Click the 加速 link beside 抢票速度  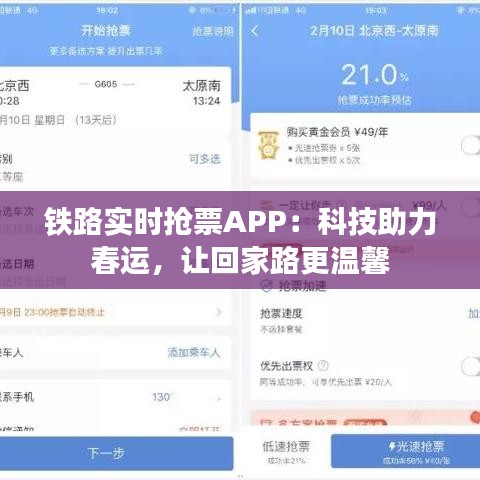tap(474, 313)
